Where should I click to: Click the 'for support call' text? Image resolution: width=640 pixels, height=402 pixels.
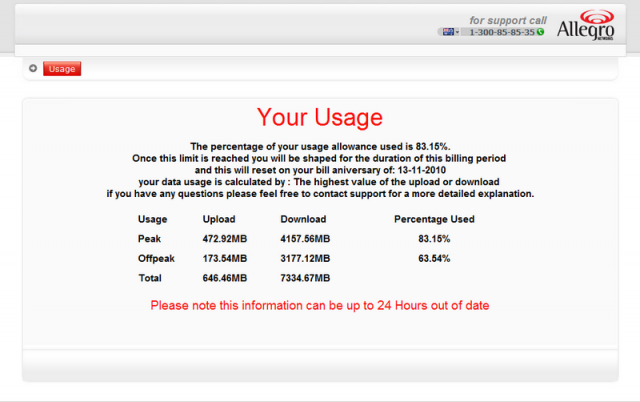point(508,20)
